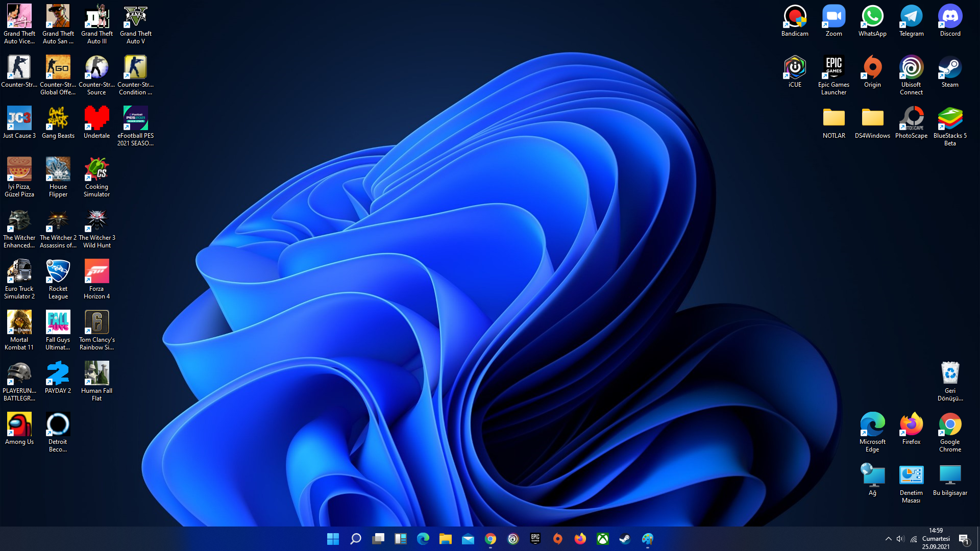Image resolution: width=980 pixels, height=551 pixels.
Task: Click the Xbox icon on the taskbar
Action: pos(603,539)
